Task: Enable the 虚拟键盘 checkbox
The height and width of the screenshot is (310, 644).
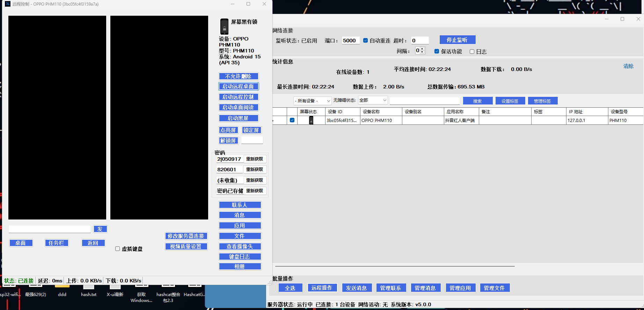Action: pos(118,249)
